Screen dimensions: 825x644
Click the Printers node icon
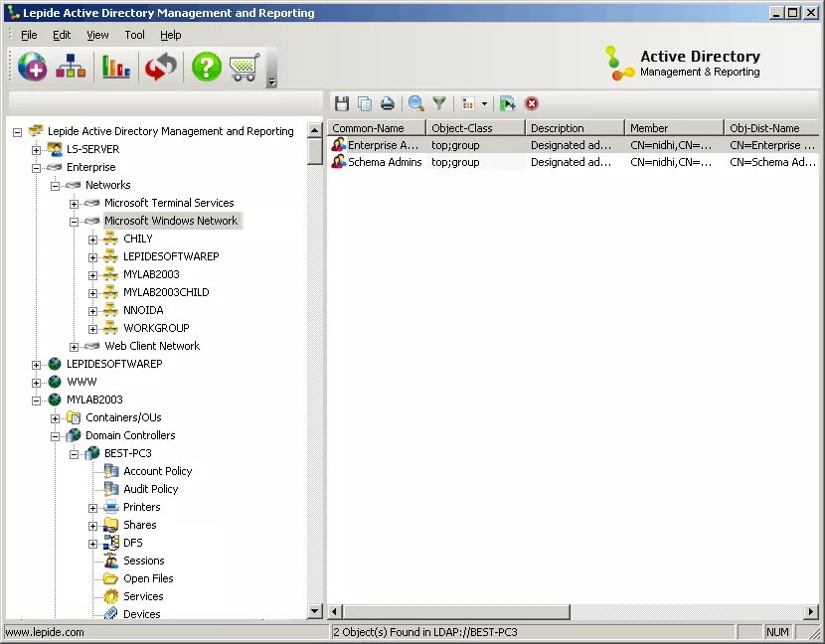click(x=111, y=507)
